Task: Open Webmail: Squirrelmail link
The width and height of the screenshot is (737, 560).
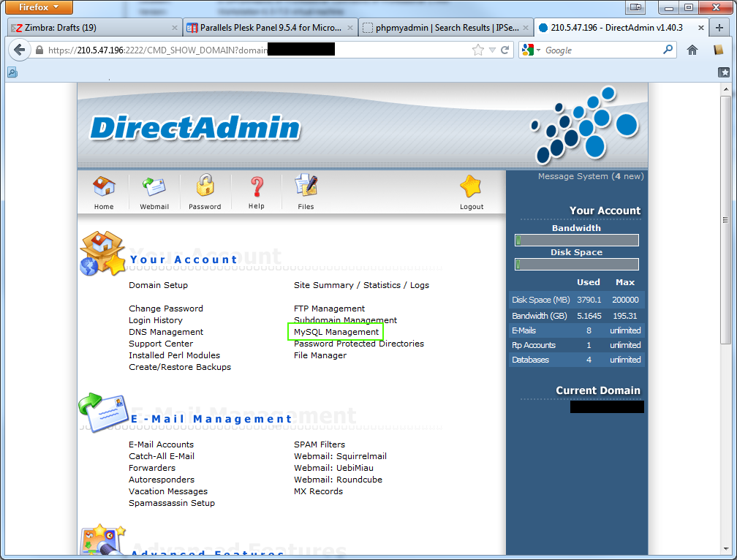Action: 340,456
